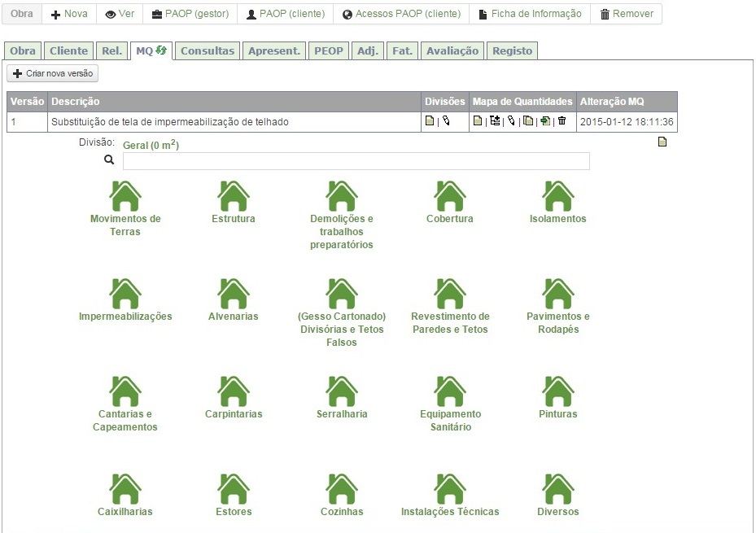The height and width of the screenshot is (533, 756).
Task: Open Cantarias e Capeamentos category
Action: click(x=125, y=404)
